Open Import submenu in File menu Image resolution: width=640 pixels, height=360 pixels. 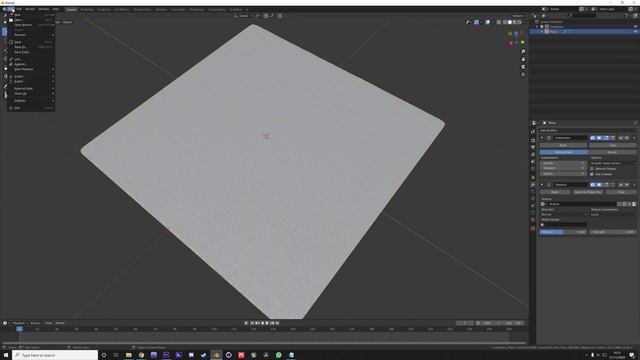[x=31, y=76]
